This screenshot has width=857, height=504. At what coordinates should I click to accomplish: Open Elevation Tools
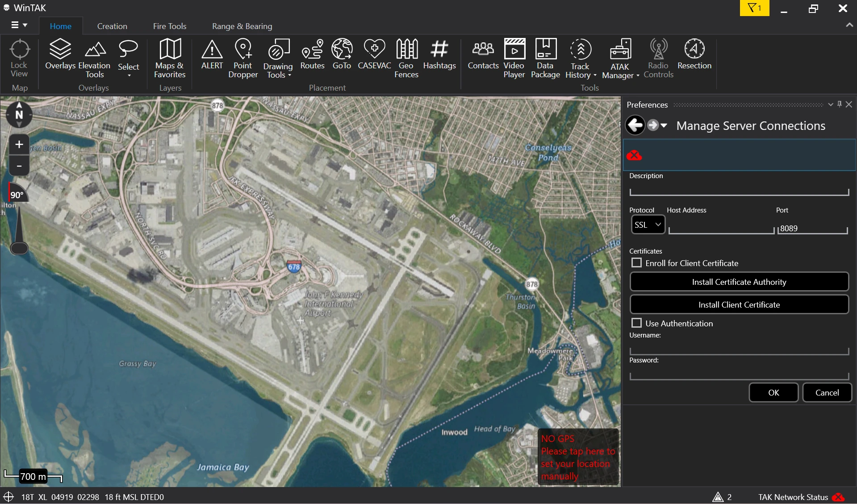[x=94, y=58]
